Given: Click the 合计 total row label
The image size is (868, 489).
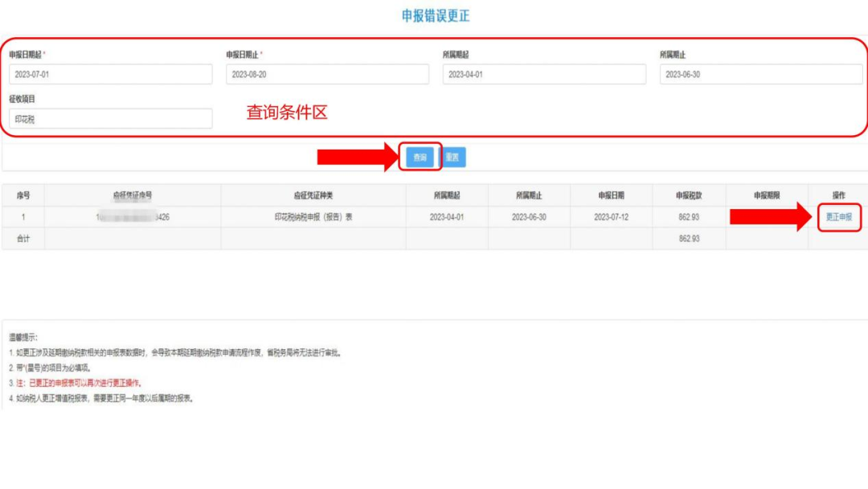Looking at the screenshot, I should (x=23, y=239).
